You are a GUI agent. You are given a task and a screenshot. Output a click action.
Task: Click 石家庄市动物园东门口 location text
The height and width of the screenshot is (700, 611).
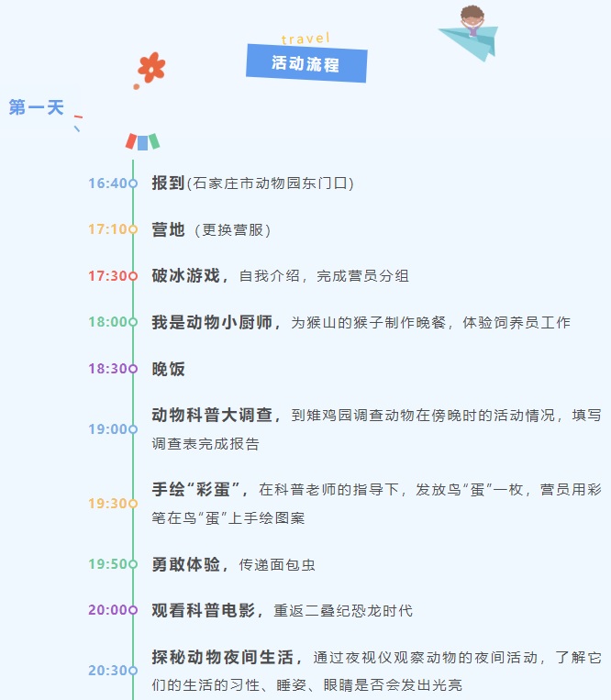point(270,183)
